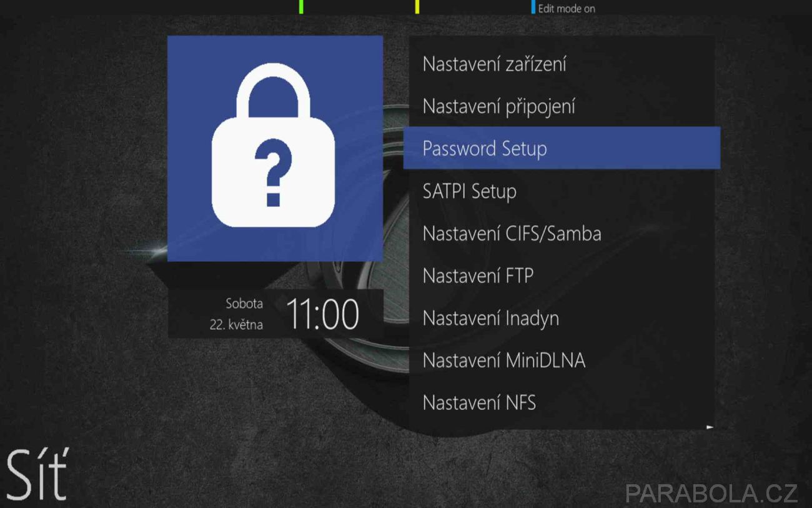812x508 pixels.
Task: Click the blue color key marker
Action: point(533,7)
